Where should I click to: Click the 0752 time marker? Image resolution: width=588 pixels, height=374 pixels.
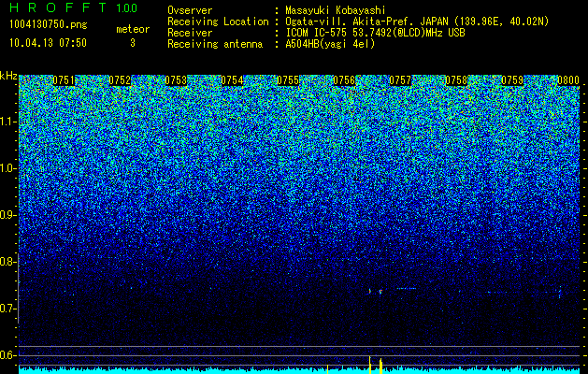120,80
